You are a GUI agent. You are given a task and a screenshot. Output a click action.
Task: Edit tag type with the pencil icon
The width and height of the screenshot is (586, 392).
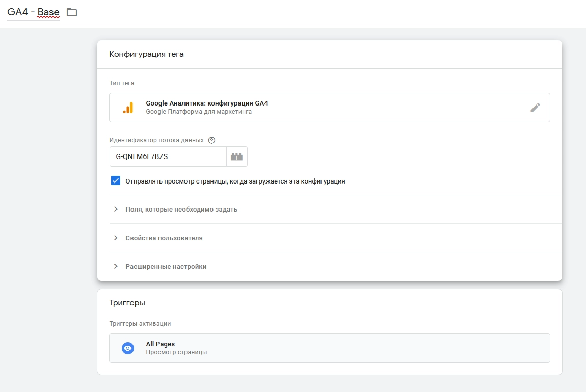535,108
